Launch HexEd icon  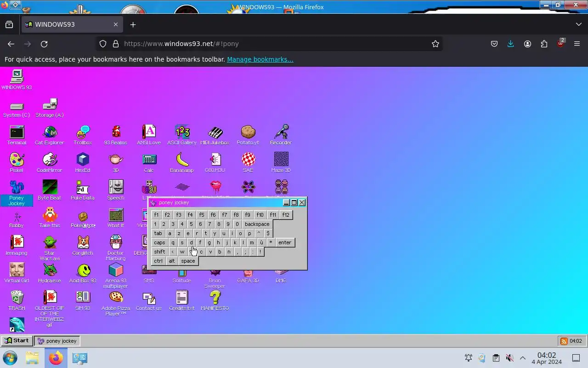pyautogui.click(x=83, y=162)
